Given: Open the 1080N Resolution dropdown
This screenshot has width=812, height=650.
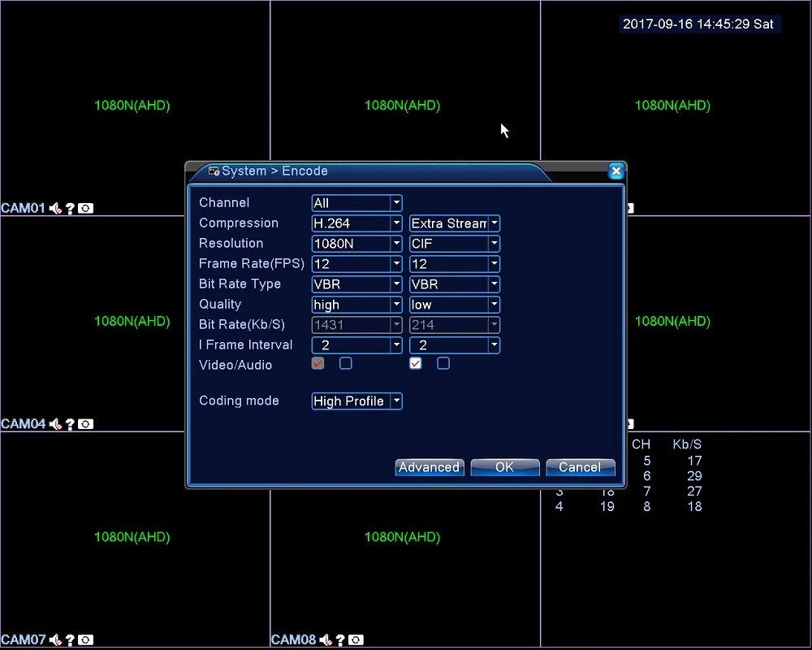Looking at the screenshot, I should (356, 244).
